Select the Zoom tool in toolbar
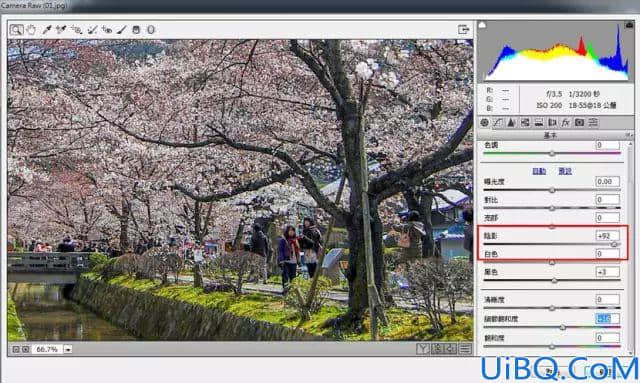This screenshot has height=383, width=640. 16,30
